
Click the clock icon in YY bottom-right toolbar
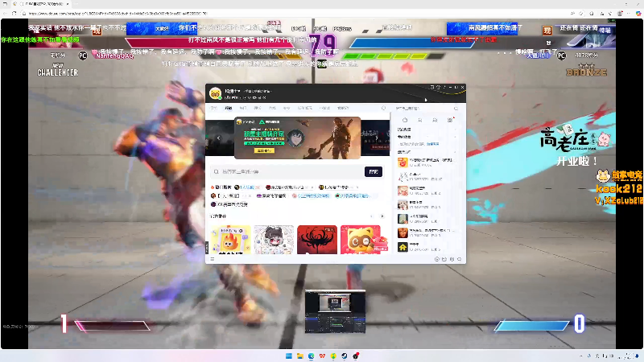point(436,259)
